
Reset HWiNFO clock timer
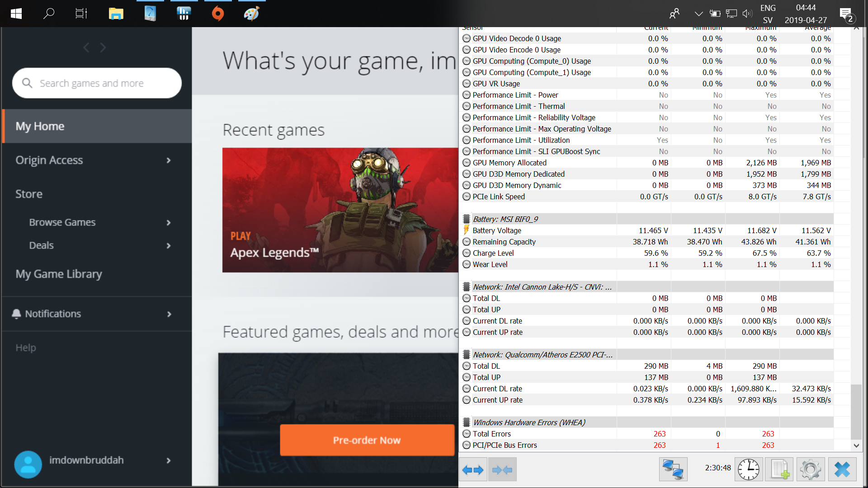coord(749,469)
